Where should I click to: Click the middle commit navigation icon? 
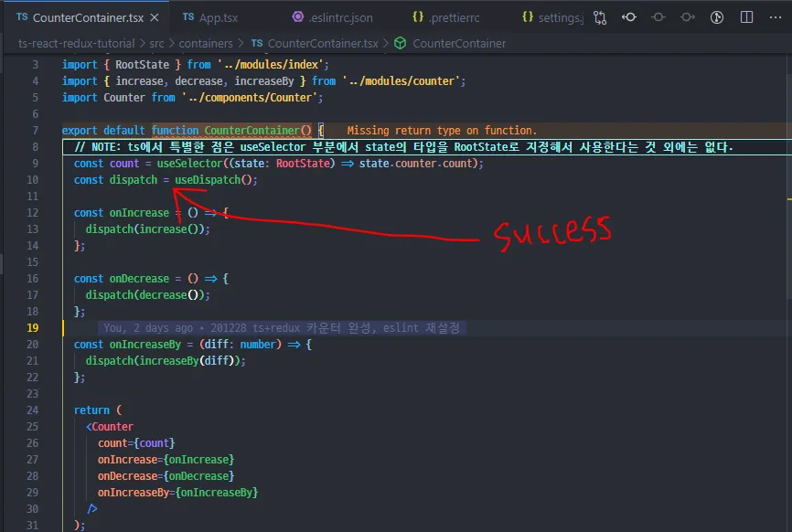(658, 17)
